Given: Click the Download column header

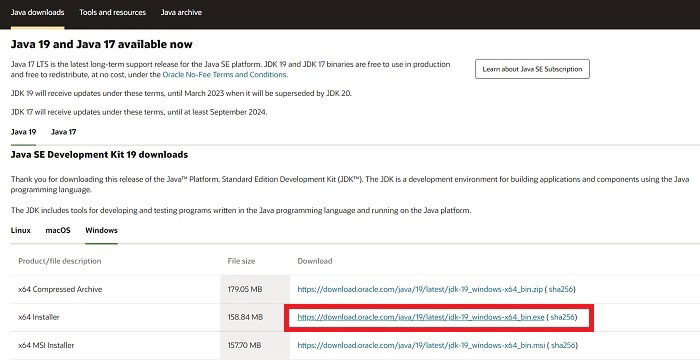Looking at the screenshot, I should click(x=315, y=261).
